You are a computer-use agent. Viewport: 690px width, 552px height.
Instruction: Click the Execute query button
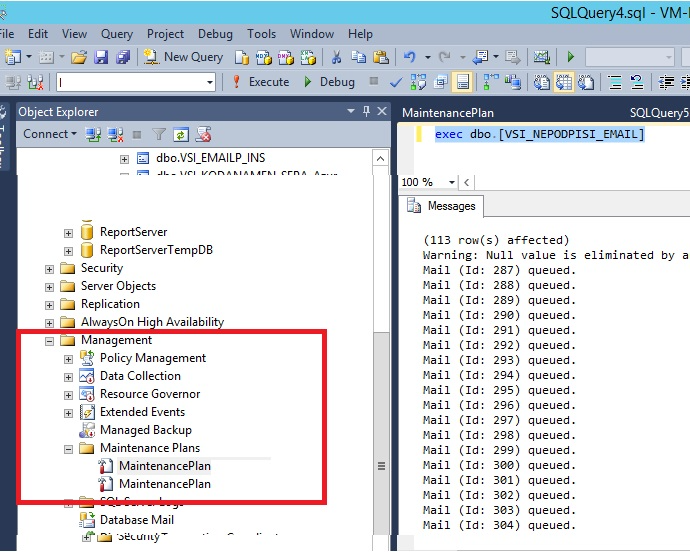(260, 82)
